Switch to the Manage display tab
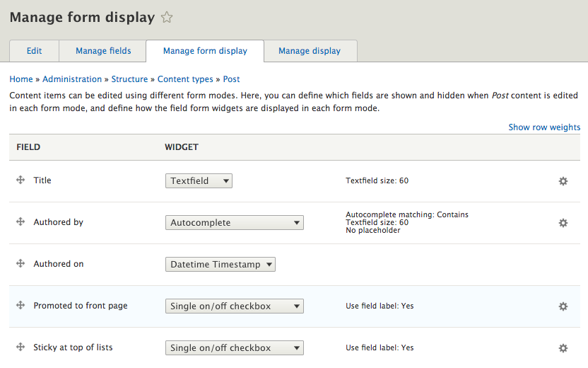This screenshot has height=368, width=588. [x=310, y=51]
